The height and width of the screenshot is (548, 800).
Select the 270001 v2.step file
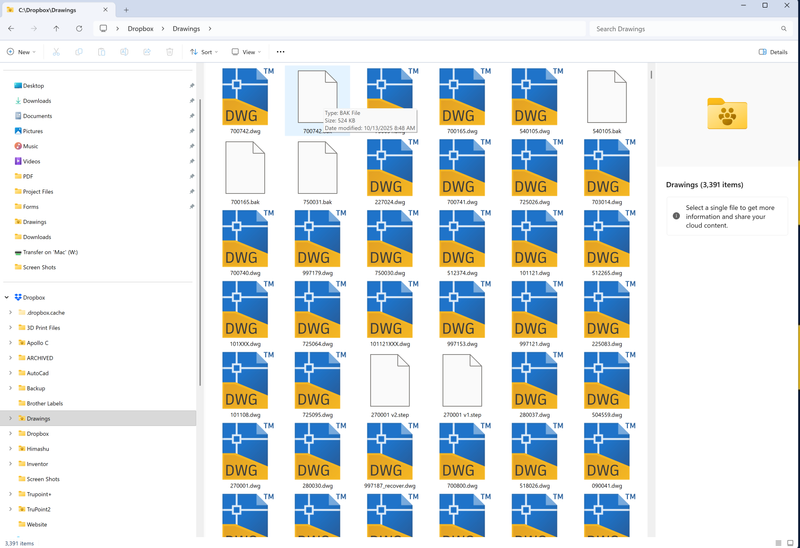coord(390,382)
